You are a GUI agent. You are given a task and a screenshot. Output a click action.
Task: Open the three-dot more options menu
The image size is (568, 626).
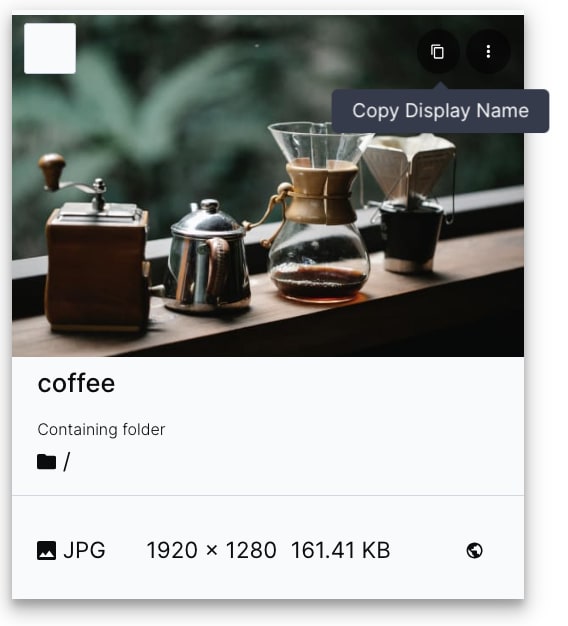pos(488,52)
